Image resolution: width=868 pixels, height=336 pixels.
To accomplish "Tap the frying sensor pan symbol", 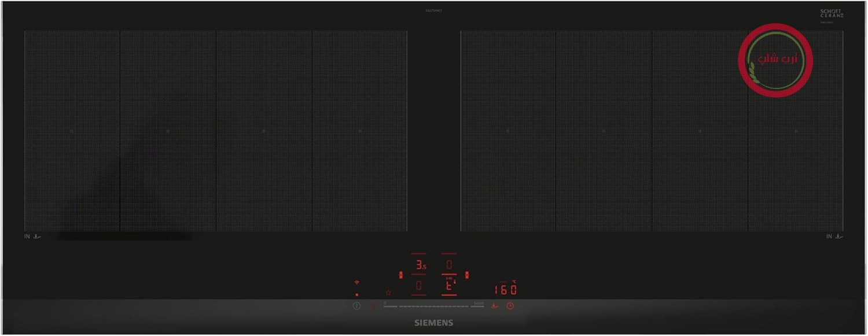I will point(495,306).
